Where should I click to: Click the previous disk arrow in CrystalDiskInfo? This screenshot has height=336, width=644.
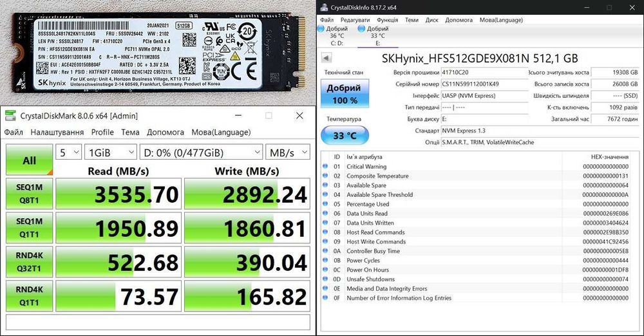point(326,58)
